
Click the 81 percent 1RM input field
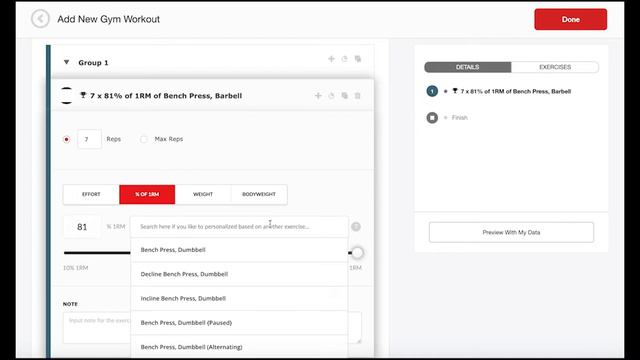coord(82,227)
